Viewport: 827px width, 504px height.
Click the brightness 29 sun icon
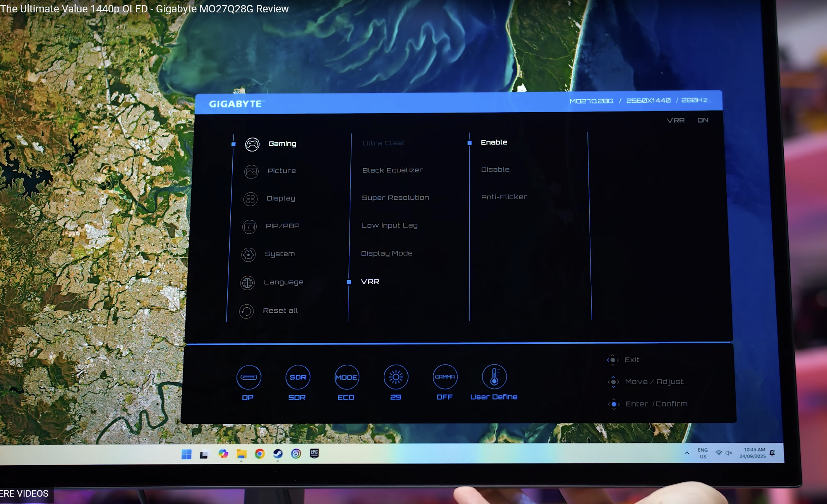[x=396, y=377]
